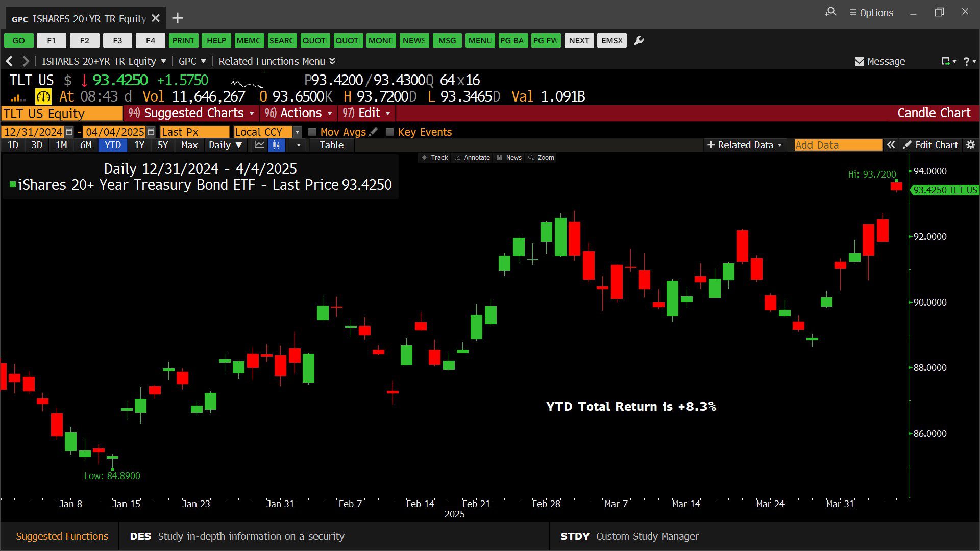
Task: Expand the Daily periodicity dropdown
Action: pos(225,145)
